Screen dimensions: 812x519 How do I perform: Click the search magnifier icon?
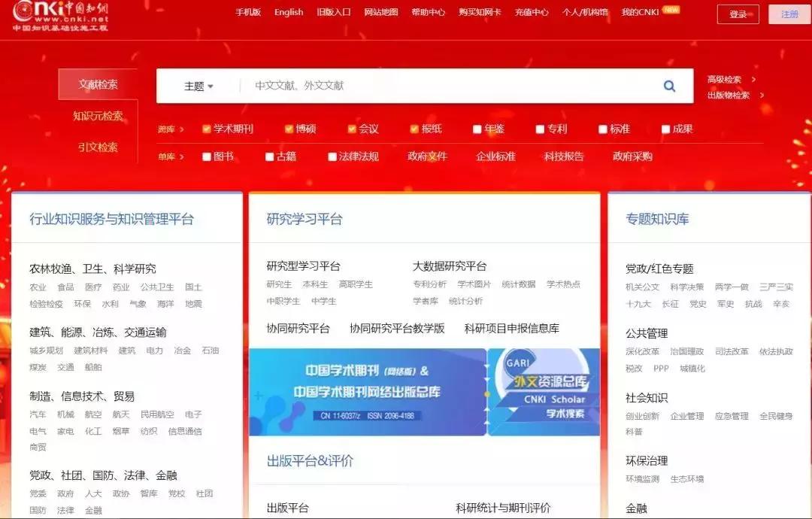click(668, 86)
